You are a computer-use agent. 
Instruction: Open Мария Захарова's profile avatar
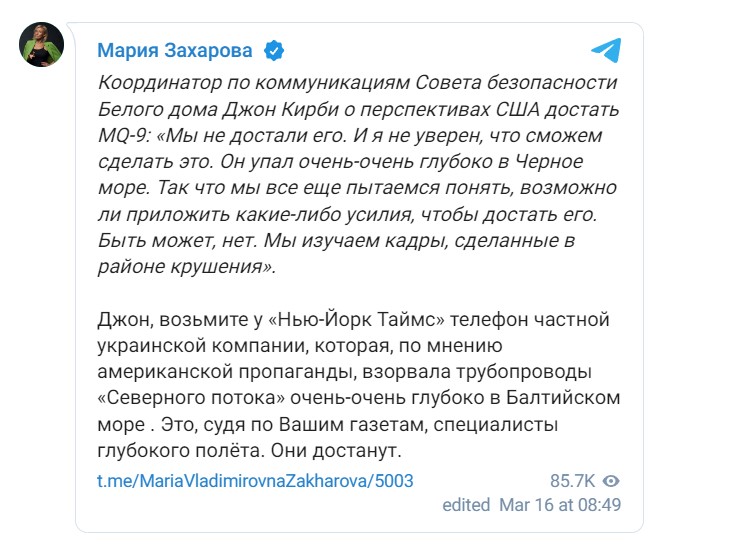tap(42, 45)
